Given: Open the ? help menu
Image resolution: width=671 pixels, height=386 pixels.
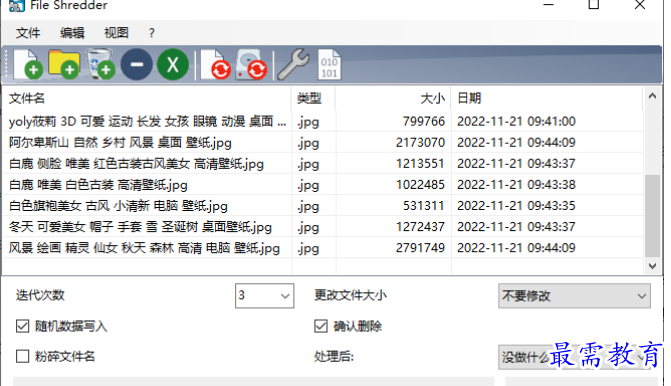Looking at the screenshot, I should click(x=151, y=33).
